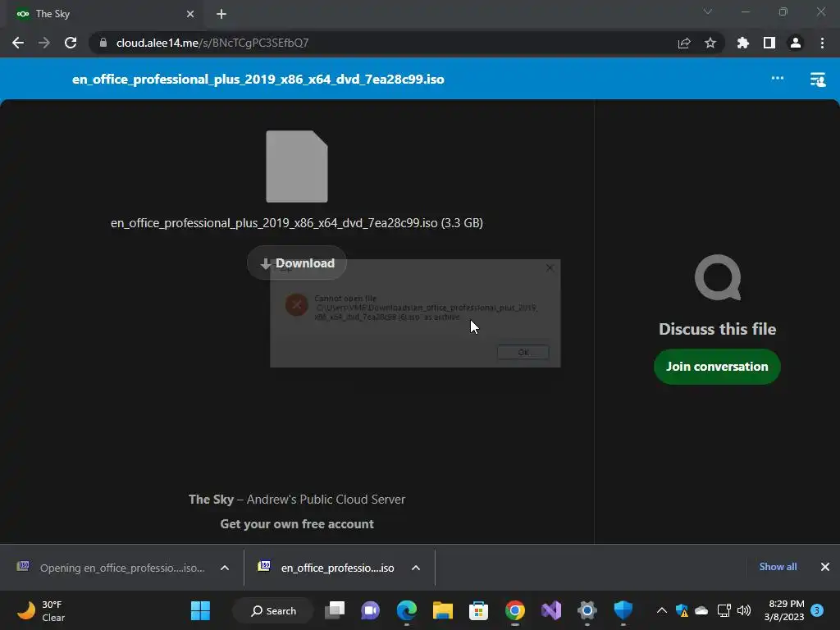840x630 pixels.
Task: Click Get your own free account link
Action: (297, 524)
